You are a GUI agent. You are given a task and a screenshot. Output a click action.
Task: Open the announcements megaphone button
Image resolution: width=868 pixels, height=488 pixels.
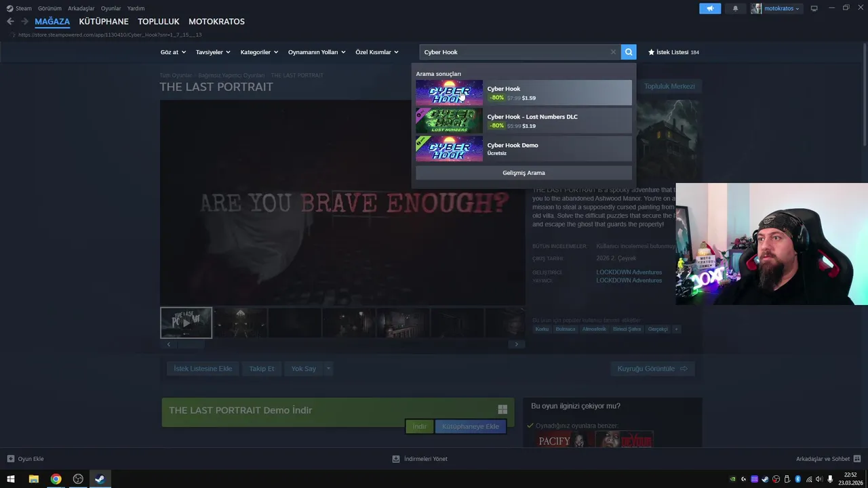click(x=710, y=8)
